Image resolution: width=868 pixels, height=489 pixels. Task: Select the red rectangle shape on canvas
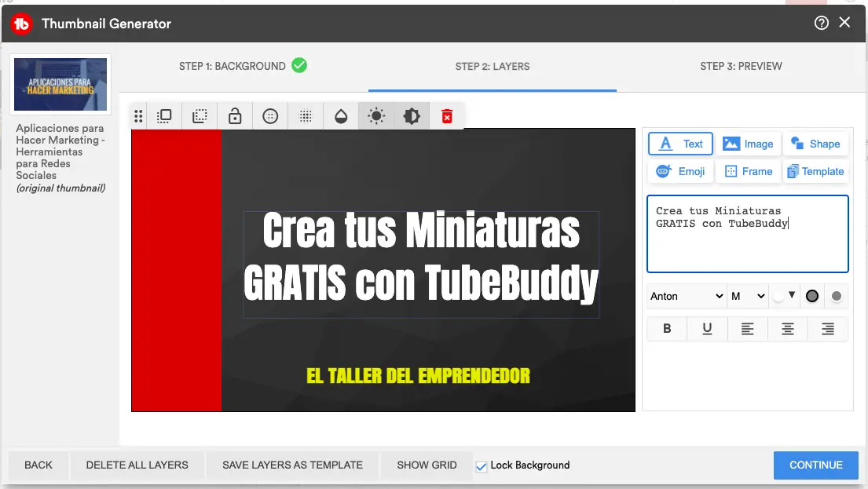(x=177, y=270)
